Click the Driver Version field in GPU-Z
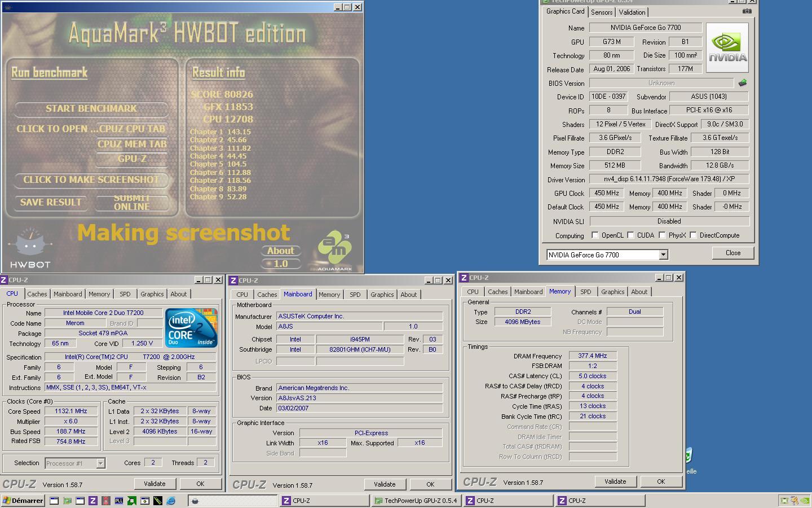This screenshot has height=508, width=812. (x=669, y=179)
